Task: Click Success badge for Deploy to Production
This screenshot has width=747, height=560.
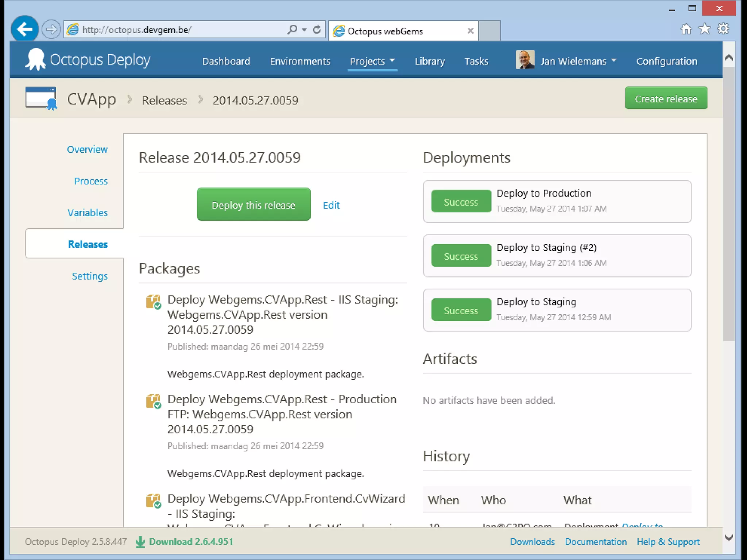Action: (x=461, y=201)
